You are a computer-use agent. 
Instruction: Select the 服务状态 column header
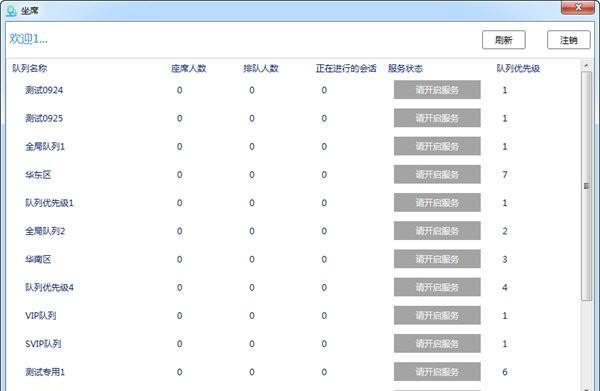tap(405, 68)
